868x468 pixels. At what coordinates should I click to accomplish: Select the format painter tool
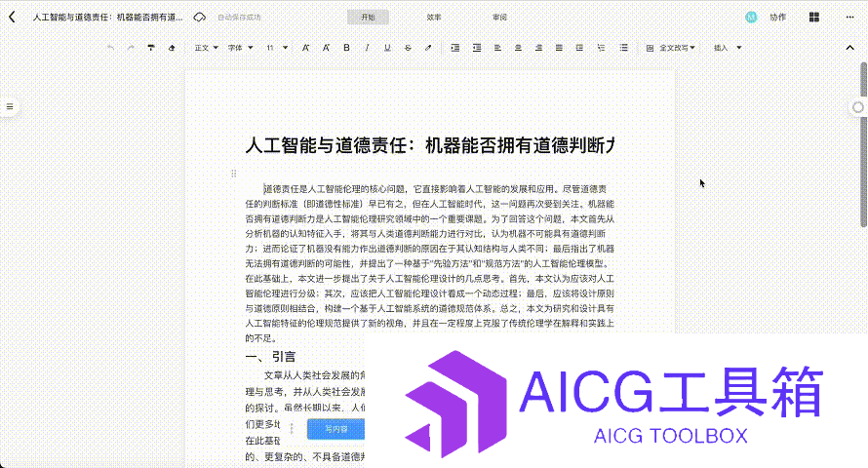[151, 48]
